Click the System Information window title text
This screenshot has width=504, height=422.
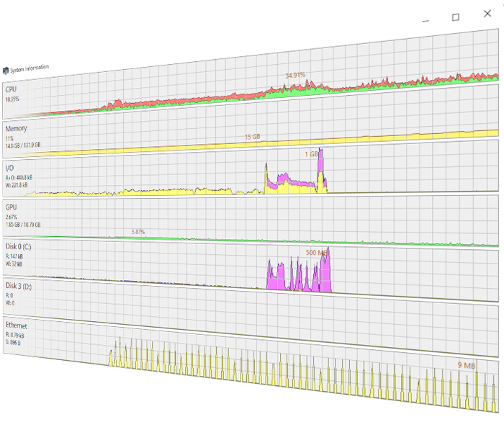tap(30, 68)
